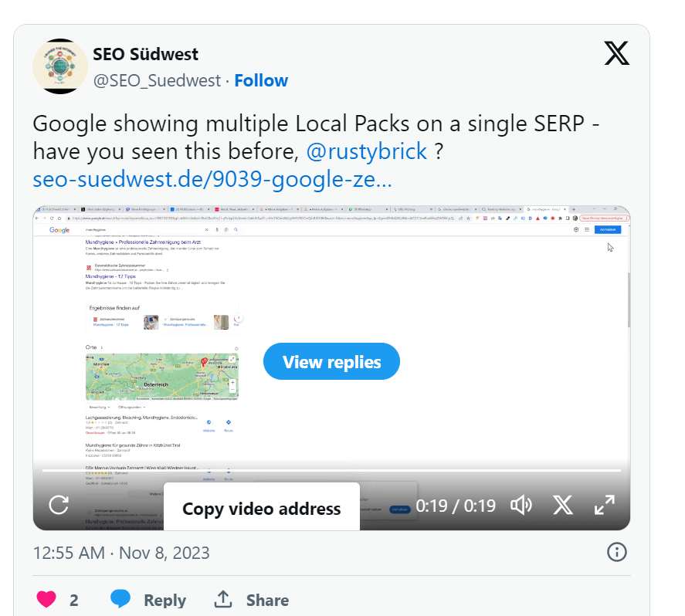Choose Copy video address from the menu

(262, 509)
